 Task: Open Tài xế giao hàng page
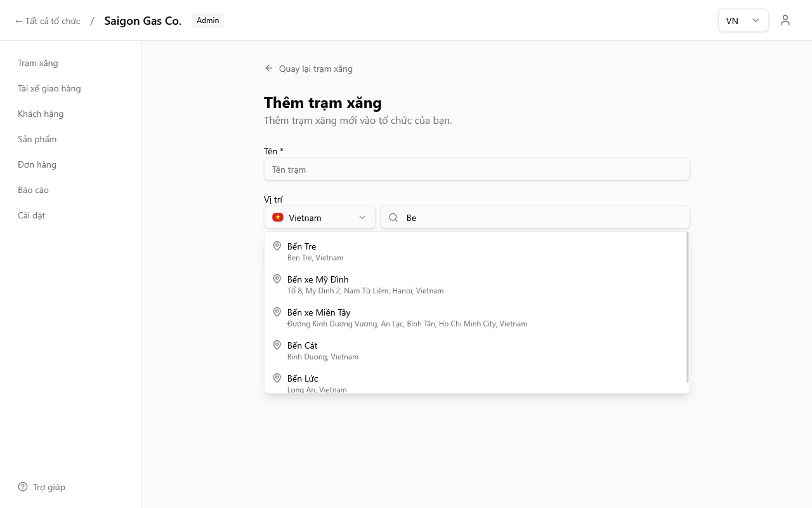pyautogui.click(x=49, y=88)
